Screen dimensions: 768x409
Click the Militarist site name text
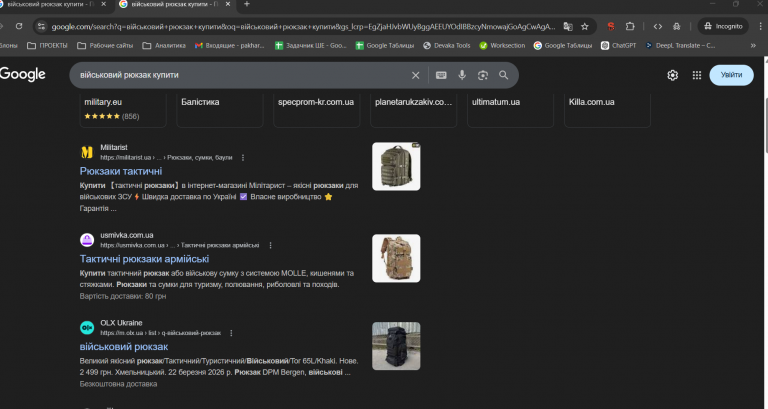tap(114, 147)
